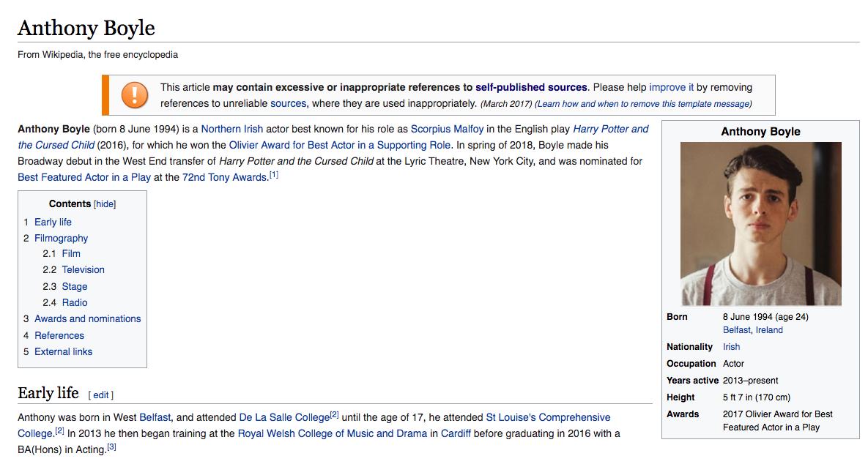This screenshot has height=467, width=868.
Task: Open the Scorpius Malfoy link
Action: 447,129
